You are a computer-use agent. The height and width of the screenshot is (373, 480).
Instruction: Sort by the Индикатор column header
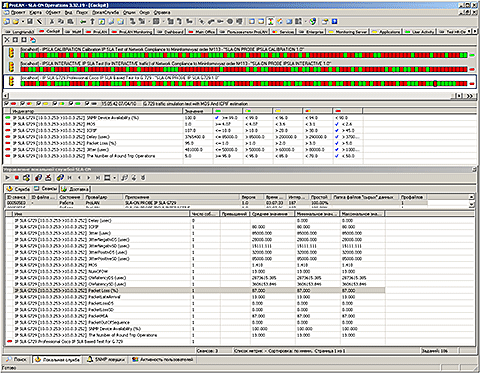click(x=97, y=111)
